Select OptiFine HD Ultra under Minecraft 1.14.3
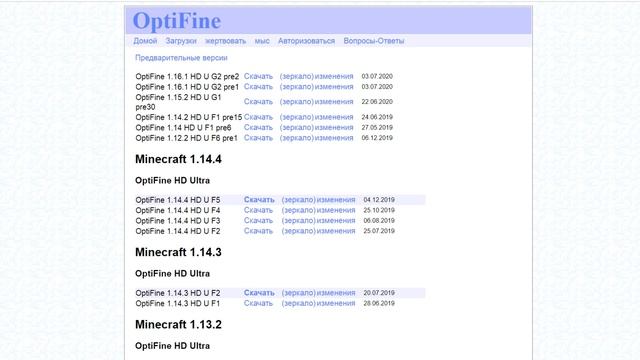This screenshot has height=360, width=640. pos(172,273)
